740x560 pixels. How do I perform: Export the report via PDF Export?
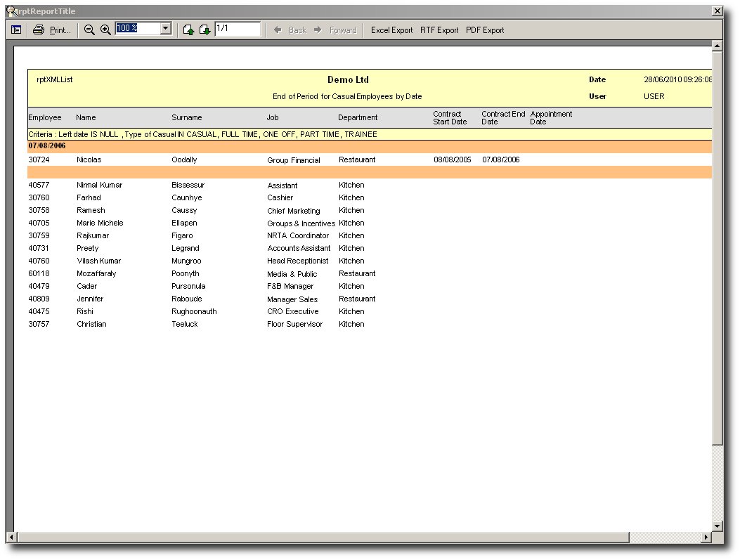(485, 30)
